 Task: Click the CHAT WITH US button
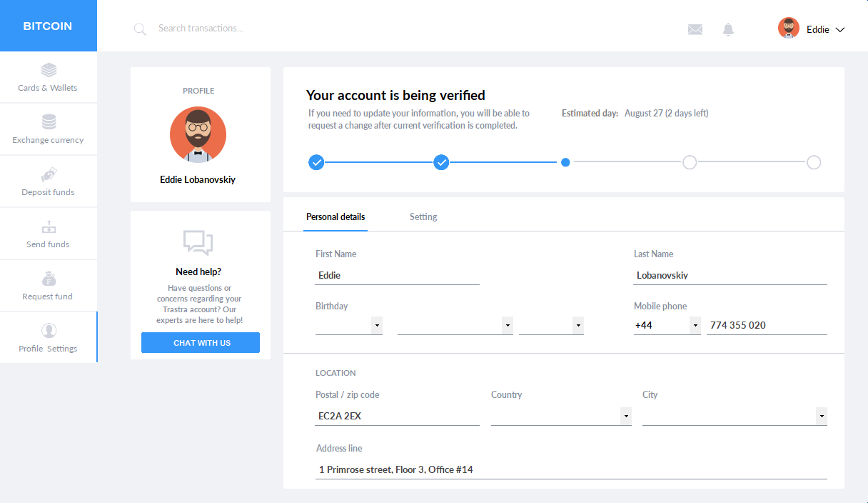point(201,343)
